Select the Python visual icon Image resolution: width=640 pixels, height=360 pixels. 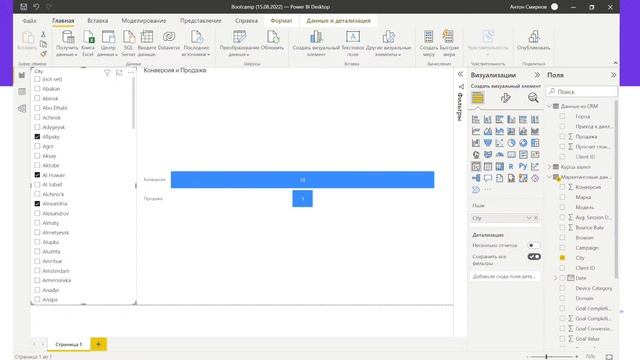pyautogui.click(x=523, y=167)
